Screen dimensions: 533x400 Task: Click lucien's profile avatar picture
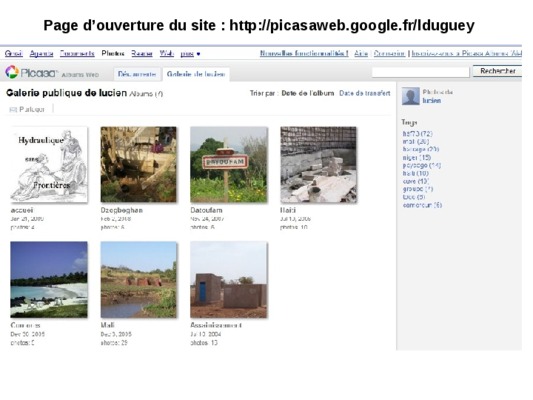click(411, 96)
